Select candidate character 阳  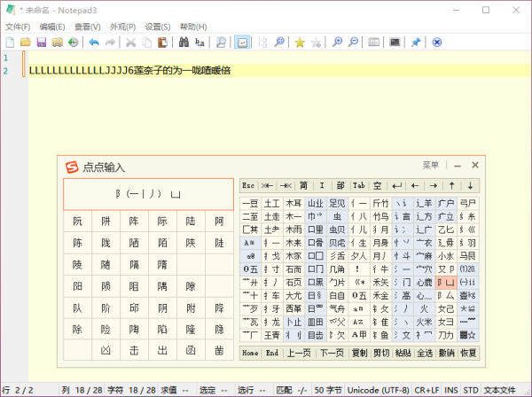[x=77, y=286]
